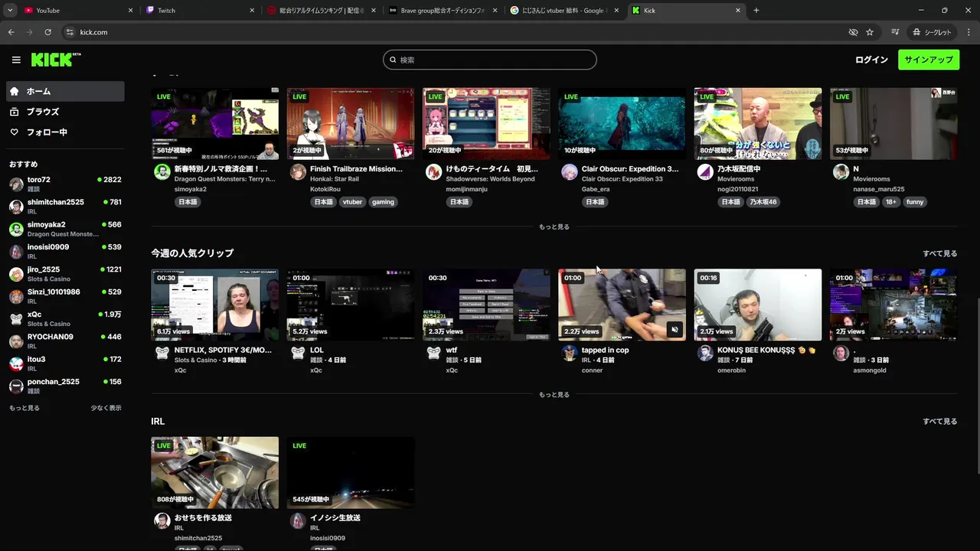
Task: Expand recommended list with もっと見る
Action: coord(24,408)
